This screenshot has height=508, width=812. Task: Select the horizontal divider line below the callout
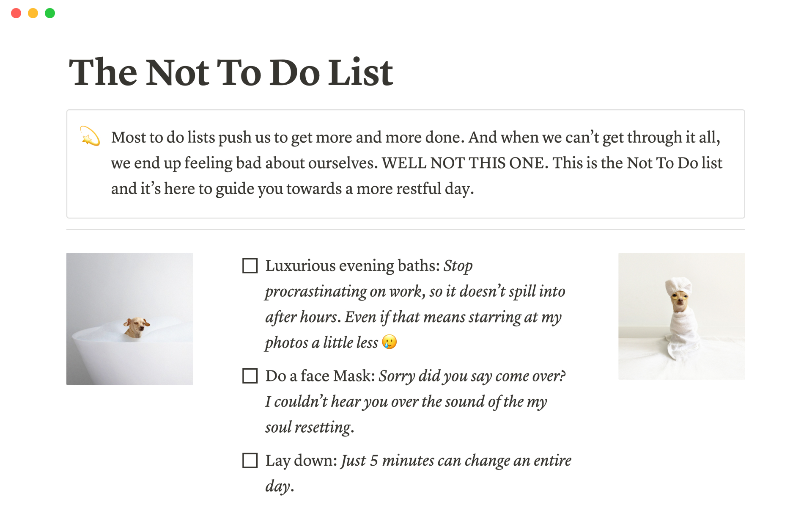[x=405, y=229]
